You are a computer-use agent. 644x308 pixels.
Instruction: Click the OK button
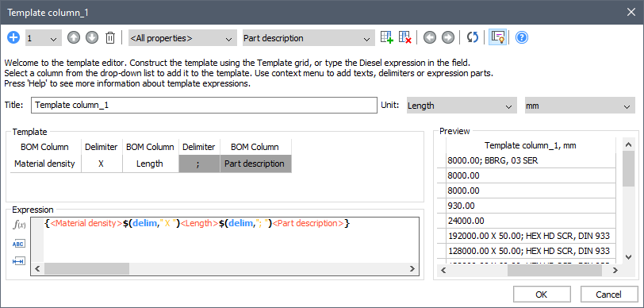pos(542,295)
